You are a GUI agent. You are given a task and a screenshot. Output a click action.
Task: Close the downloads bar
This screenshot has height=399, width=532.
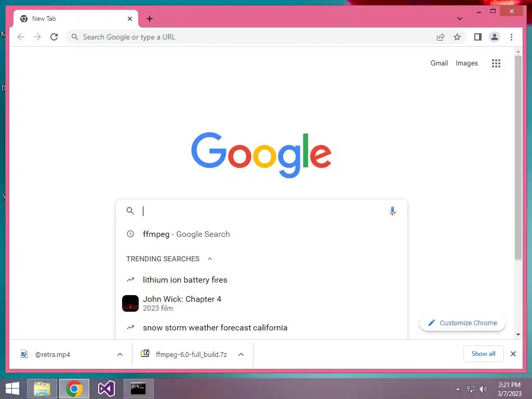coord(513,354)
